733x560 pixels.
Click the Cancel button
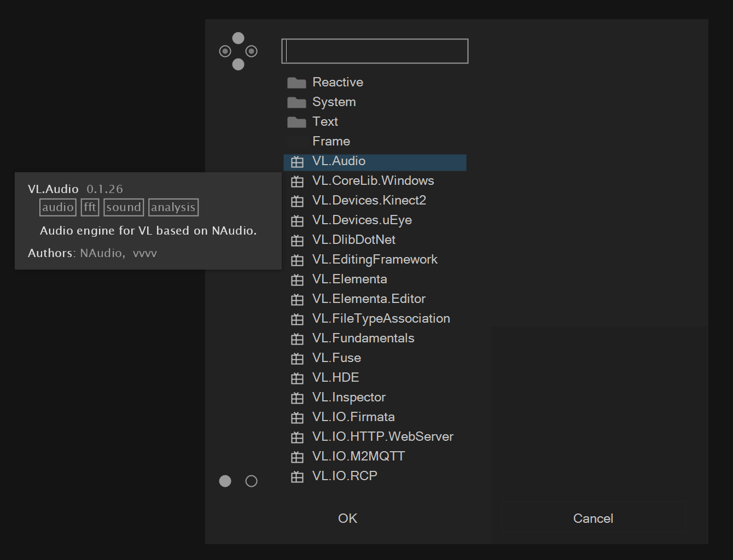(x=593, y=518)
